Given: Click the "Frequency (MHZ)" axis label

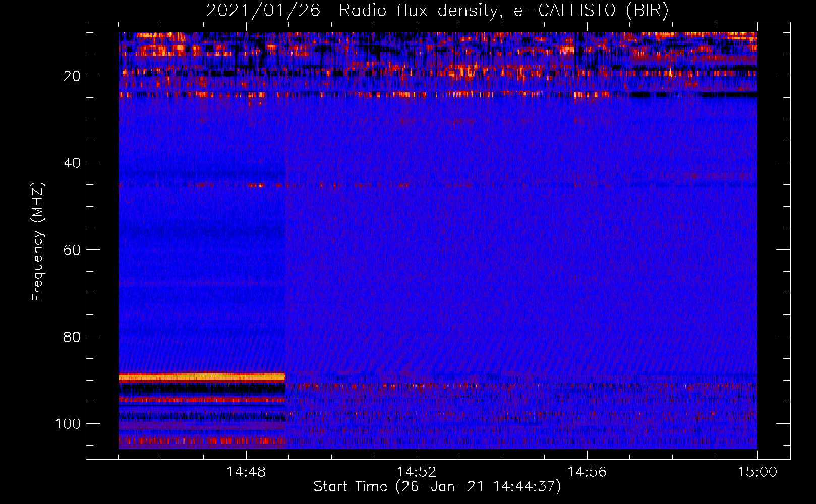Looking at the screenshot, I should (x=38, y=242).
